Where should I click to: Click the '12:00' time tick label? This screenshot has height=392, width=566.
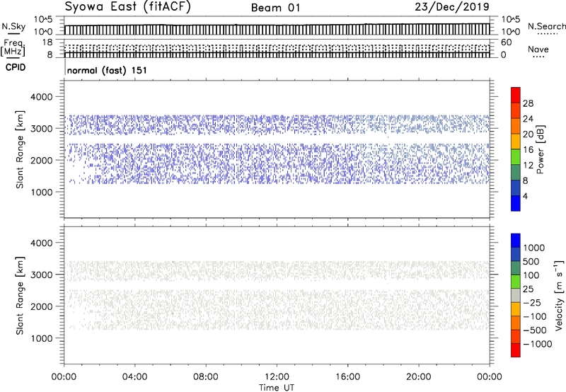[x=277, y=377]
